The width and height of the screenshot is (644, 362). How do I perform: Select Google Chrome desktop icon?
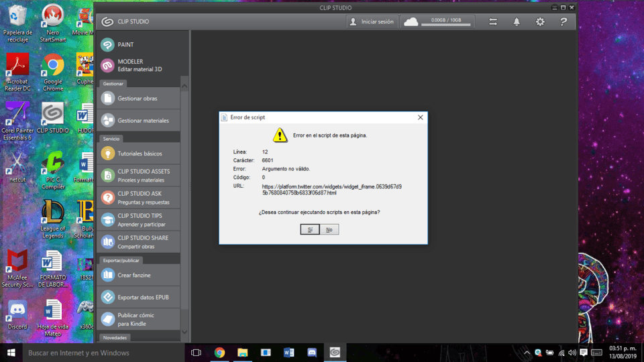pos(52,72)
